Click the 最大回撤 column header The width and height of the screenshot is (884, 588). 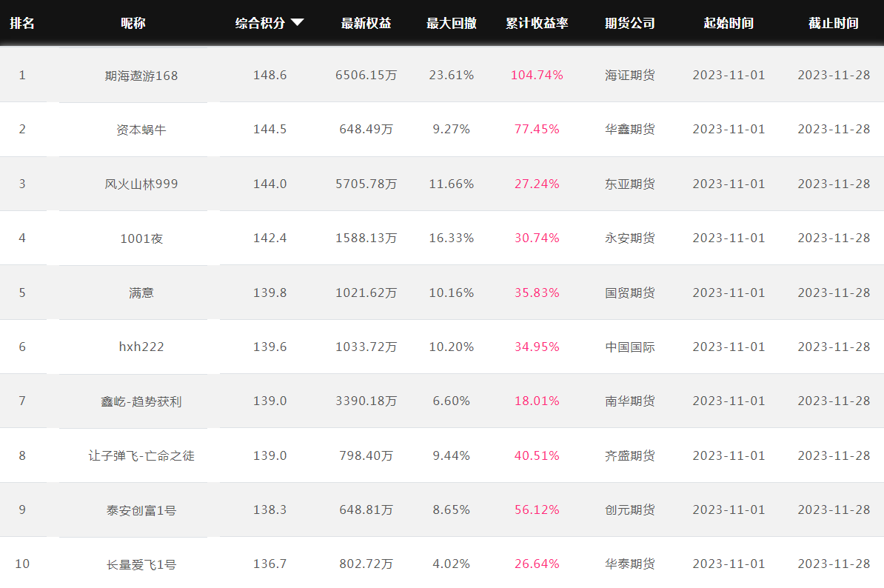[x=452, y=23]
